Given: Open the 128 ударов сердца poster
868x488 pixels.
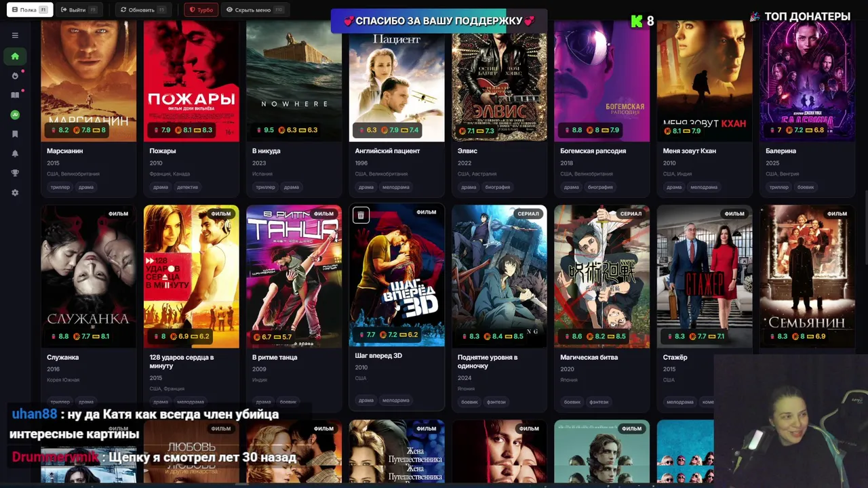Looking at the screenshot, I should click(191, 276).
